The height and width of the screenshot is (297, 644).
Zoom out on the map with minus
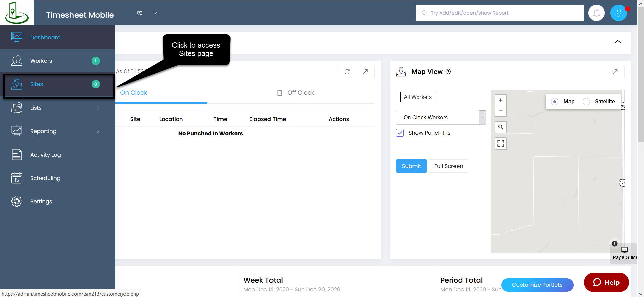pyautogui.click(x=501, y=111)
